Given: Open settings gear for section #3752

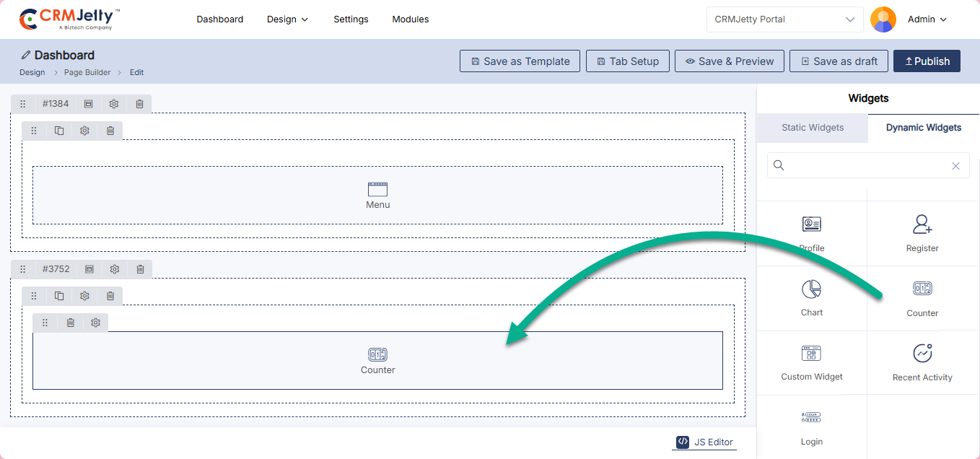Looking at the screenshot, I should (x=115, y=269).
